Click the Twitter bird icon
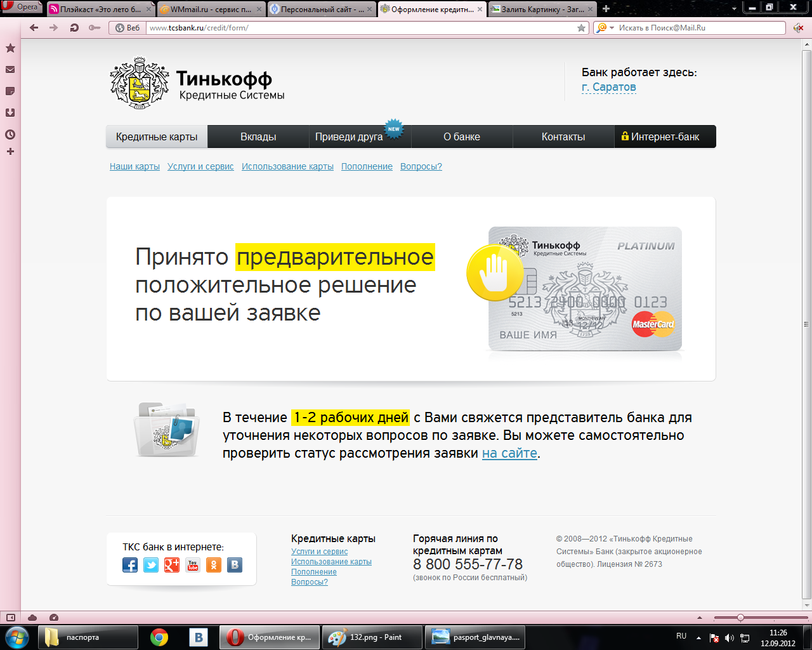Image resolution: width=812 pixels, height=650 pixels. (151, 565)
